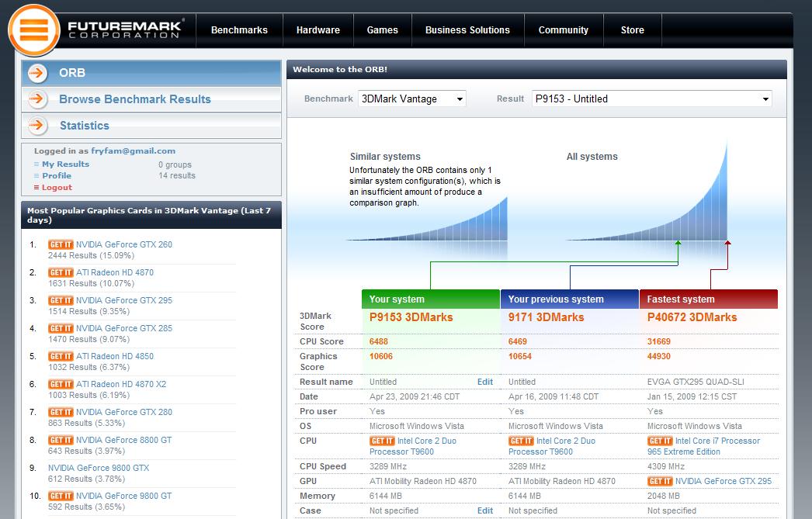Image resolution: width=812 pixels, height=519 pixels.
Task: Click GET IT badge in Your previous system CPU cell
Action: (521, 441)
